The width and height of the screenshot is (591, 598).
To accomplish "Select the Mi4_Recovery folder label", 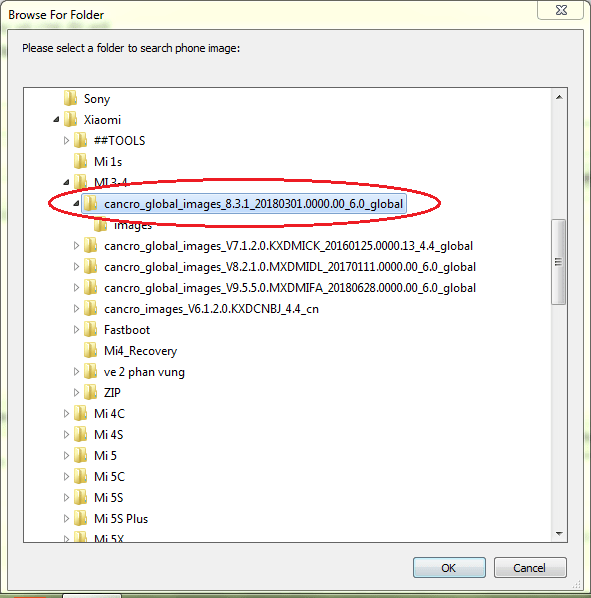I will click(x=140, y=351).
